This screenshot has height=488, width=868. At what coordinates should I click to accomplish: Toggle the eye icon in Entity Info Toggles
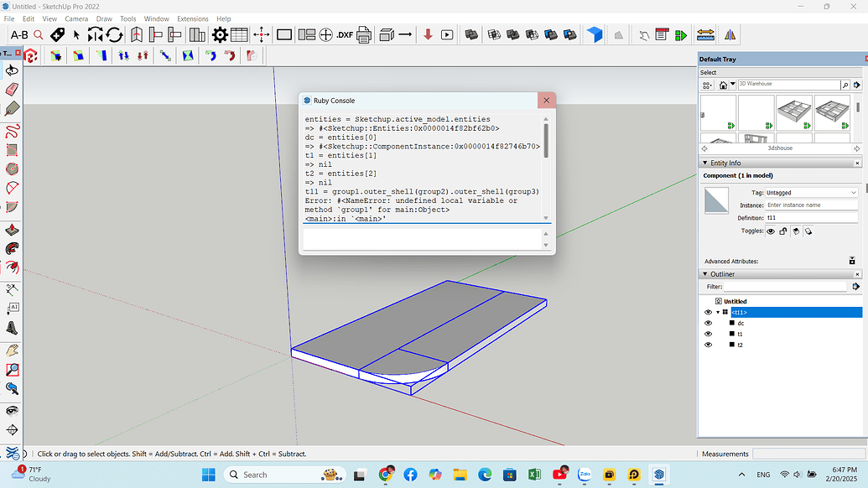coord(771,231)
